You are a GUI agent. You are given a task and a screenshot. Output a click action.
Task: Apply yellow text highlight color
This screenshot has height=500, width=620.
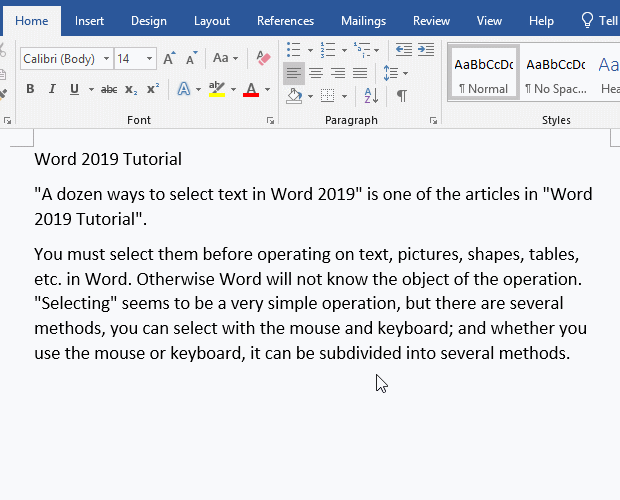pos(217,89)
